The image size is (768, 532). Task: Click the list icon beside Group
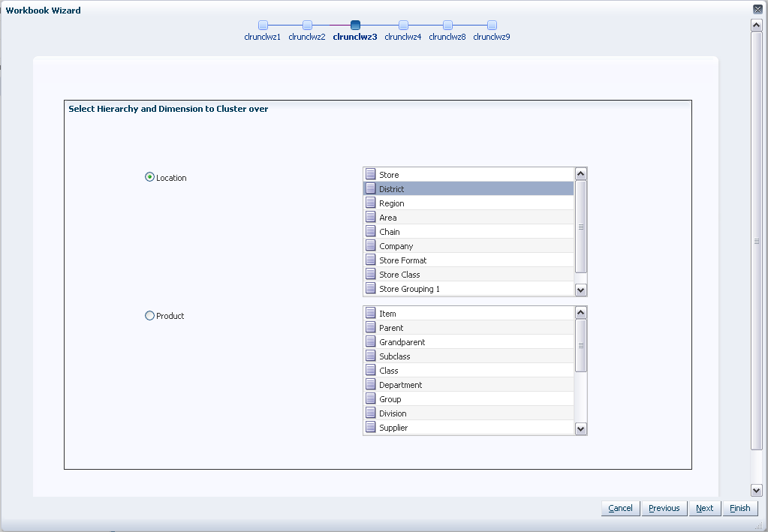point(371,398)
